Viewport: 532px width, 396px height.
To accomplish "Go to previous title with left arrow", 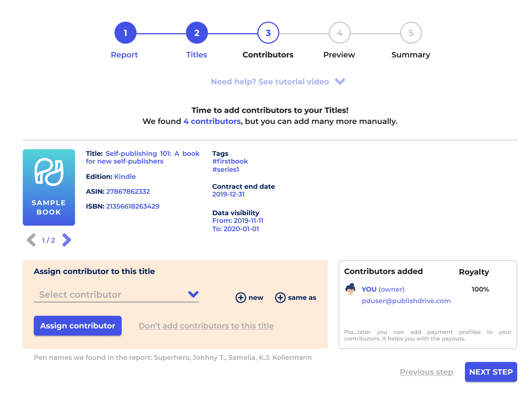I will 31,240.
